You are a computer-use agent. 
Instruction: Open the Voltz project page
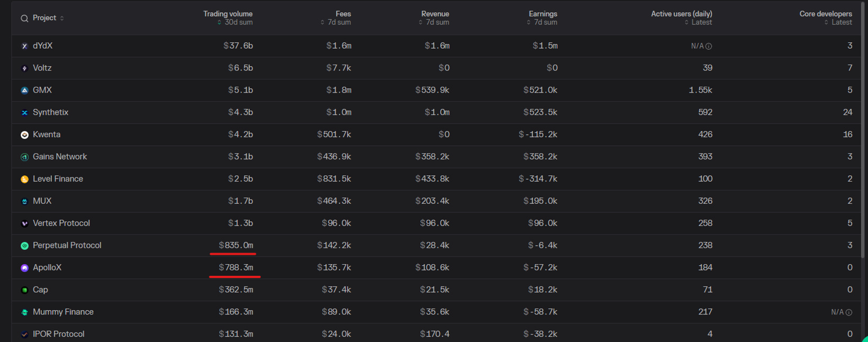(42, 68)
